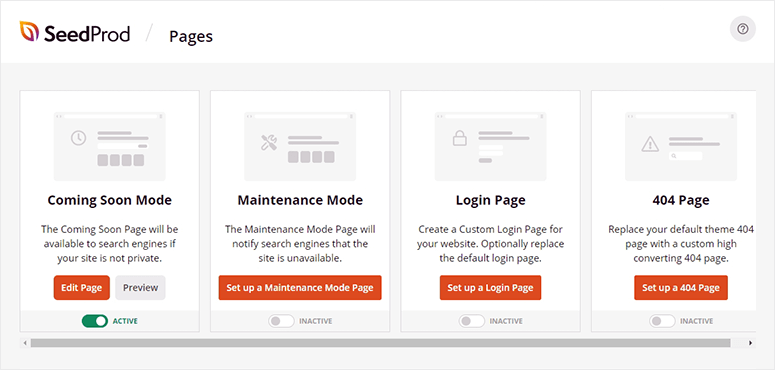The height and width of the screenshot is (370, 775).
Task: Click INACTIVE label under 404 Page
Action: [697, 321]
